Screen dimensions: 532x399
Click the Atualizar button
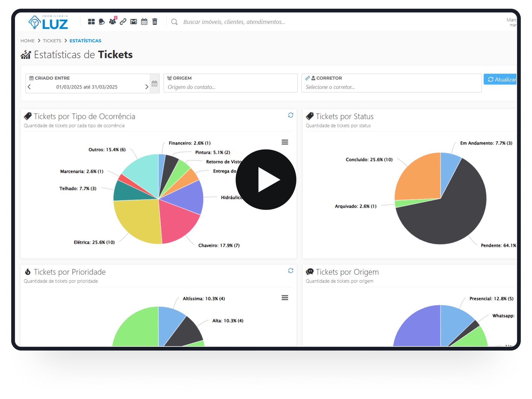tap(501, 80)
